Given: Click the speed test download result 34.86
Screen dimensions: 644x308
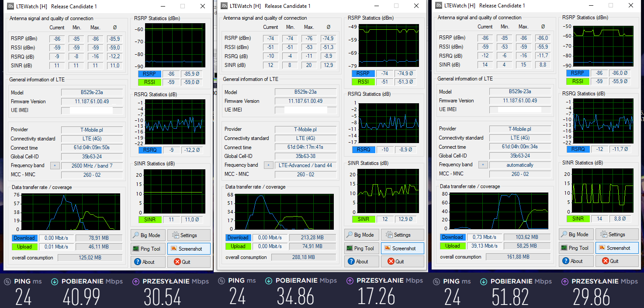Looking at the screenshot, I should coord(295,297).
